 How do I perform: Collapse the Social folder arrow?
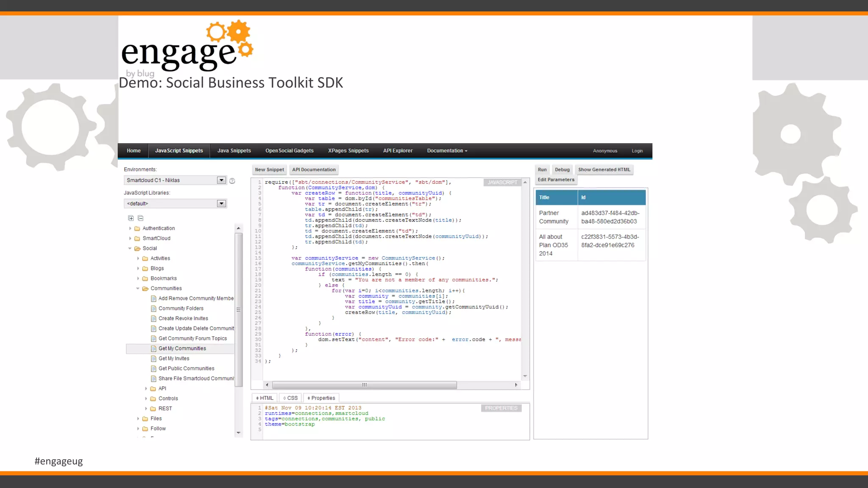point(130,249)
